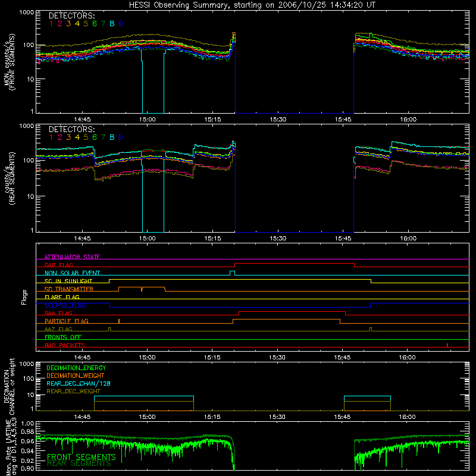Select detector 8 in front segments legend
Viewport: 476px width, 476px height.
pyautogui.click(x=112, y=24)
